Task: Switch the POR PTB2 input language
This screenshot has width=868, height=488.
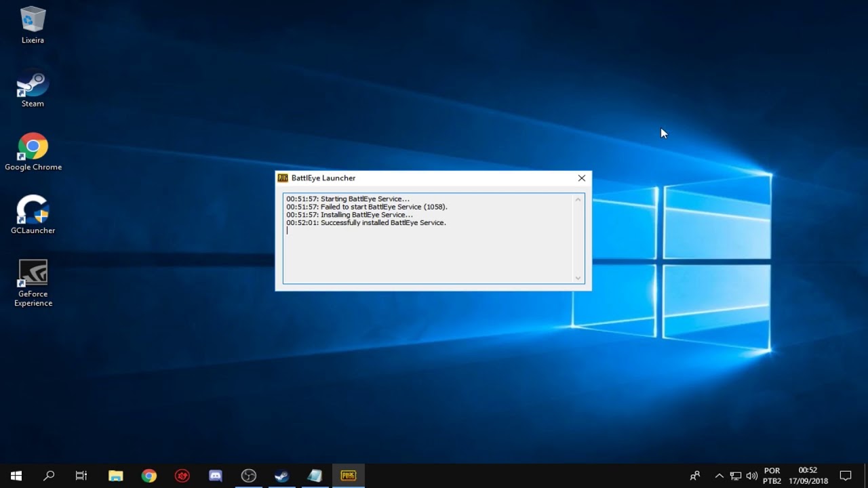Action: click(772, 476)
